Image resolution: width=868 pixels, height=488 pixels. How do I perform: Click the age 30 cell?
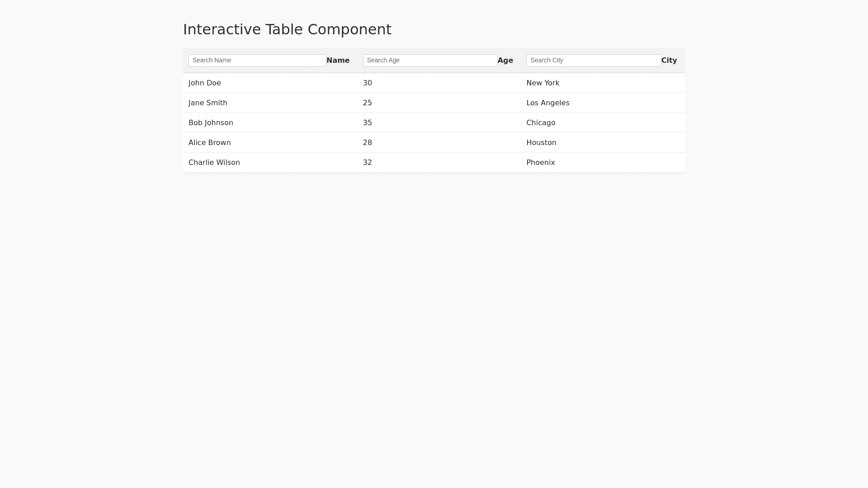click(x=367, y=83)
